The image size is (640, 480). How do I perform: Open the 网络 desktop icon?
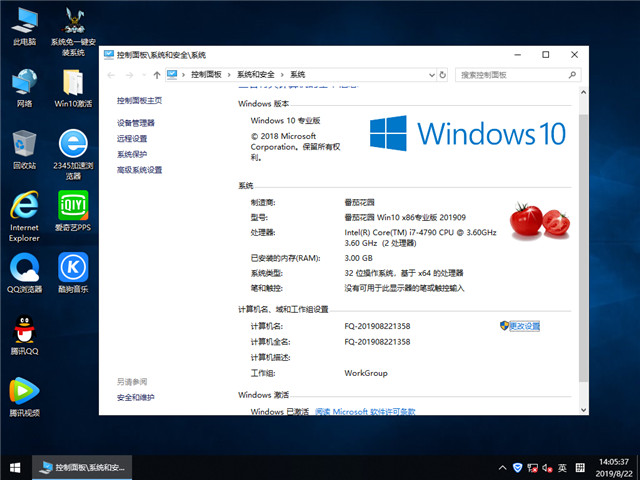[24, 89]
